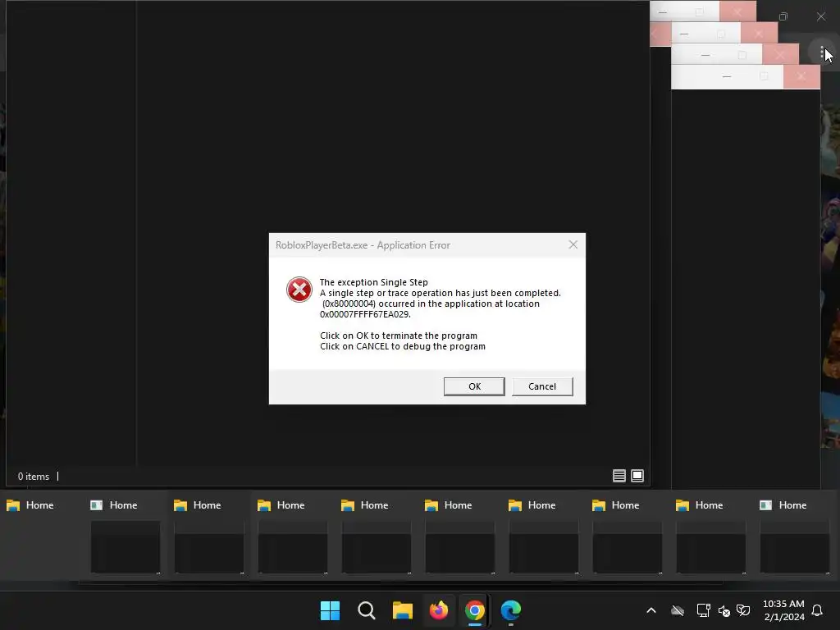Click the red error icon in dialog
The height and width of the screenshot is (630, 840).
[x=299, y=290]
